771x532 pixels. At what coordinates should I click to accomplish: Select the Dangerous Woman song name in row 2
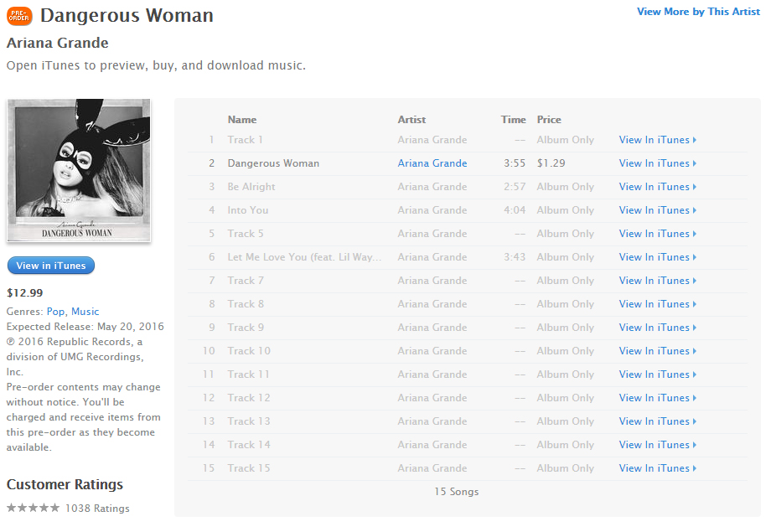[273, 163]
